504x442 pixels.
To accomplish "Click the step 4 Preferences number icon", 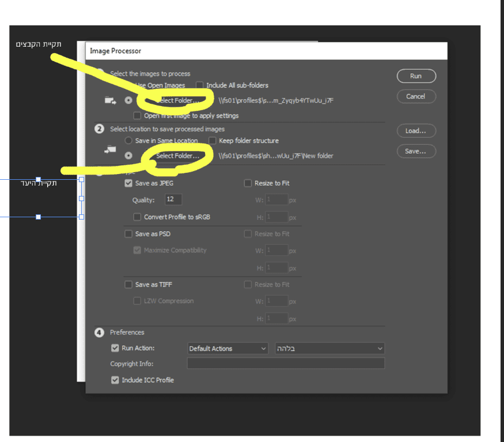I will point(99,333).
